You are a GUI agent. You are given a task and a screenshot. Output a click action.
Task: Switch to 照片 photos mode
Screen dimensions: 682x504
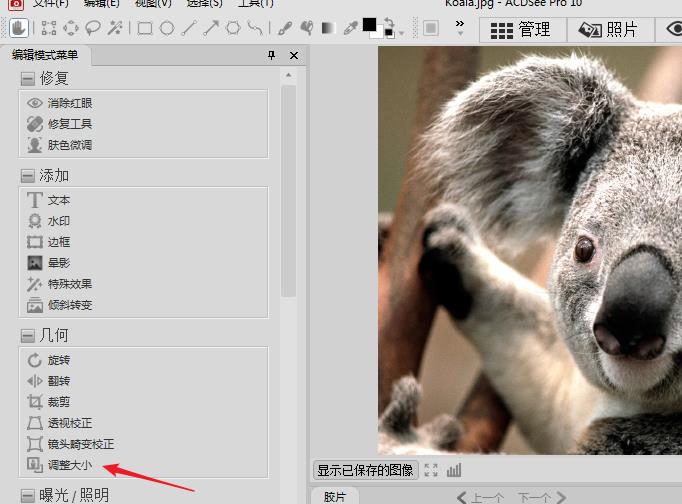pos(611,30)
